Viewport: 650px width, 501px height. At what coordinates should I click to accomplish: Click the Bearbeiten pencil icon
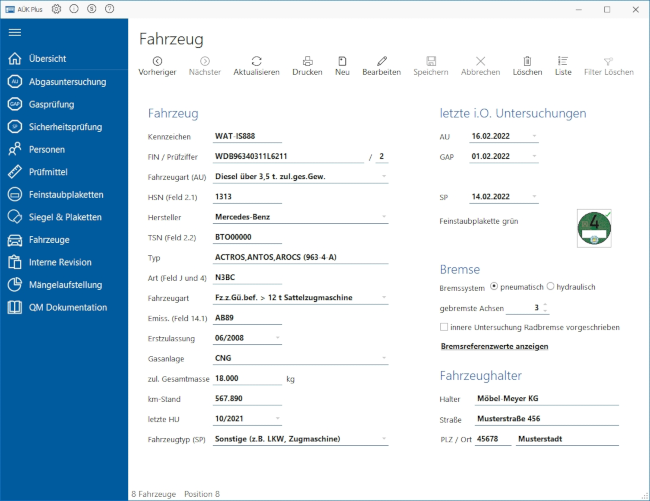[382, 61]
